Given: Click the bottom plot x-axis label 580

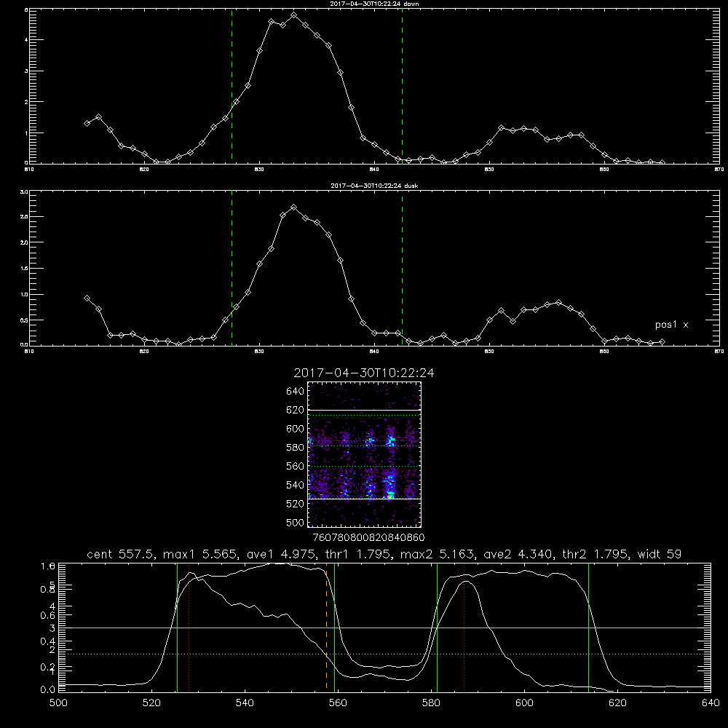Looking at the screenshot, I should click(431, 703).
